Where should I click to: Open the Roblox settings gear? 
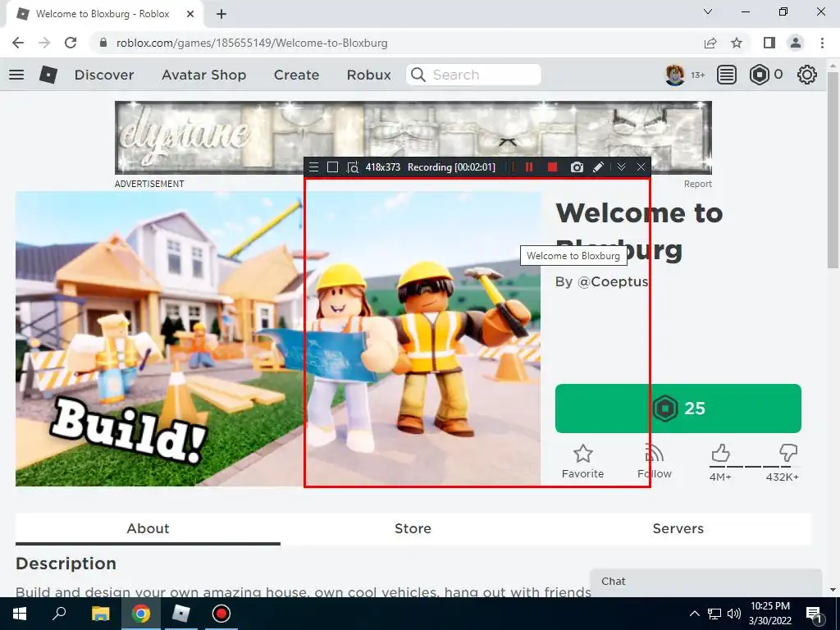(807, 75)
